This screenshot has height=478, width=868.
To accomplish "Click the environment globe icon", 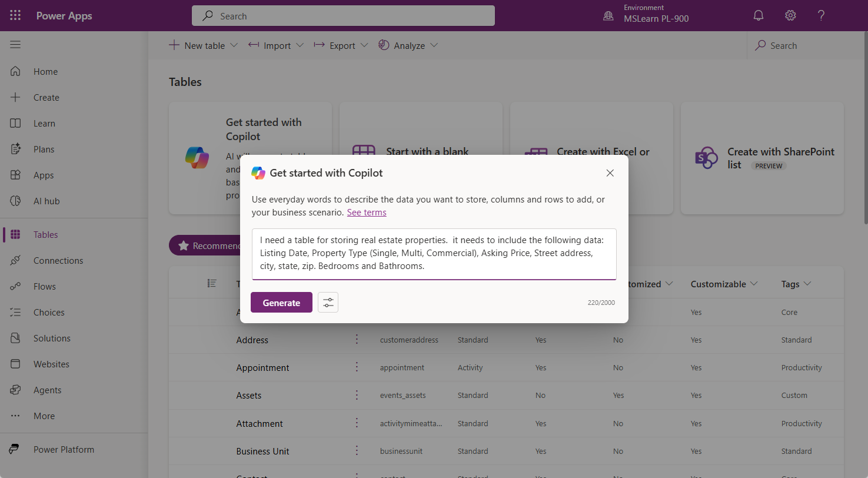I will click(x=608, y=16).
